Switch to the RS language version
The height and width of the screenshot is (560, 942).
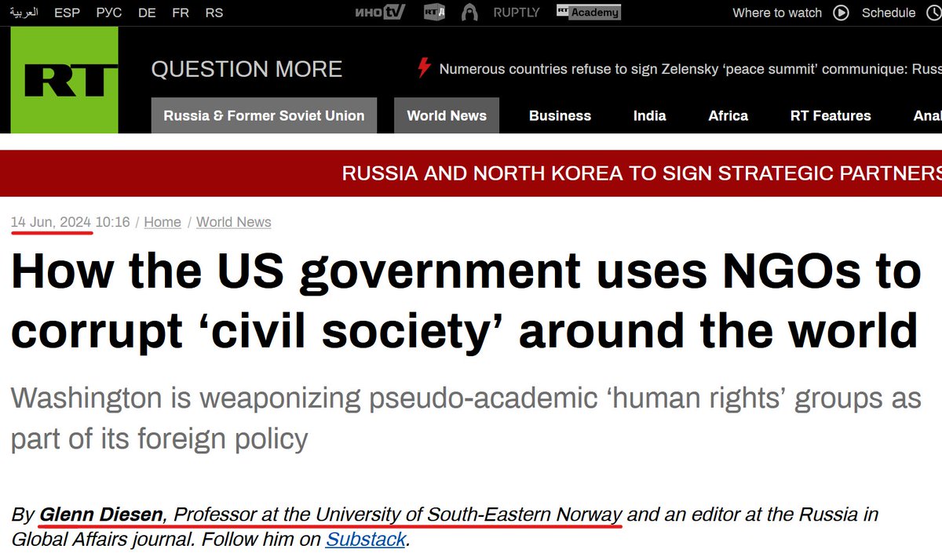point(214,13)
